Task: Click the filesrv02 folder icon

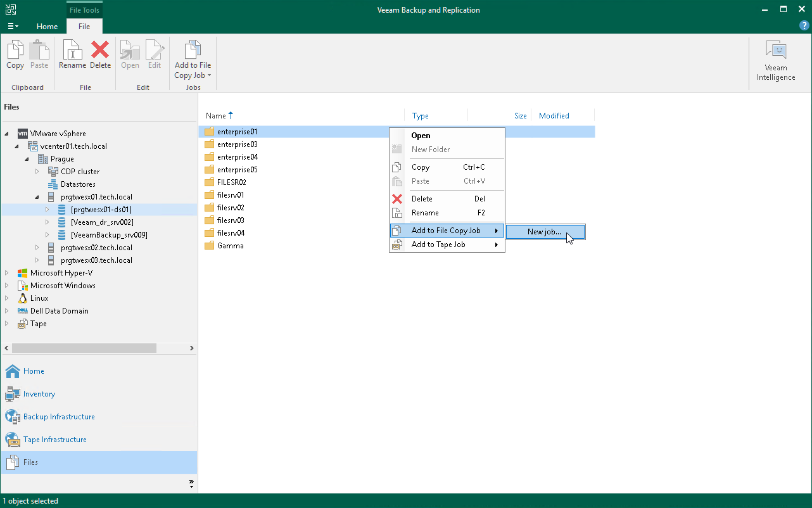Action: [210, 208]
